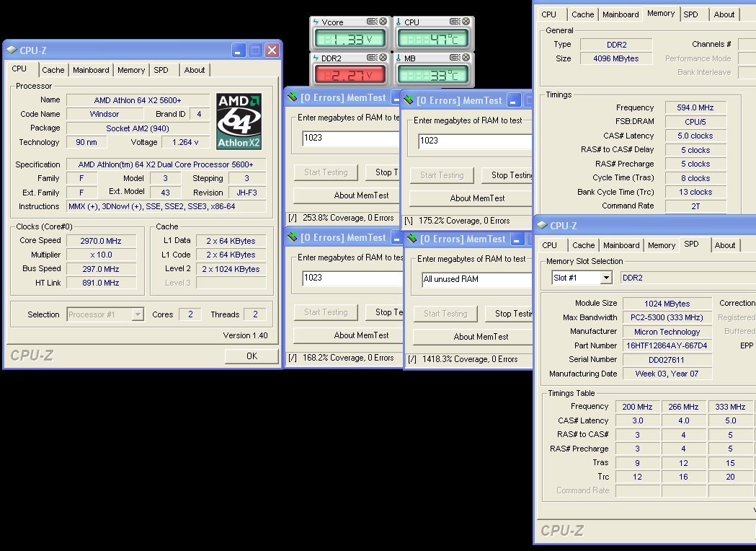756x551 pixels.
Task: Click OK in the CPU-Z processor window
Action: click(x=252, y=356)
